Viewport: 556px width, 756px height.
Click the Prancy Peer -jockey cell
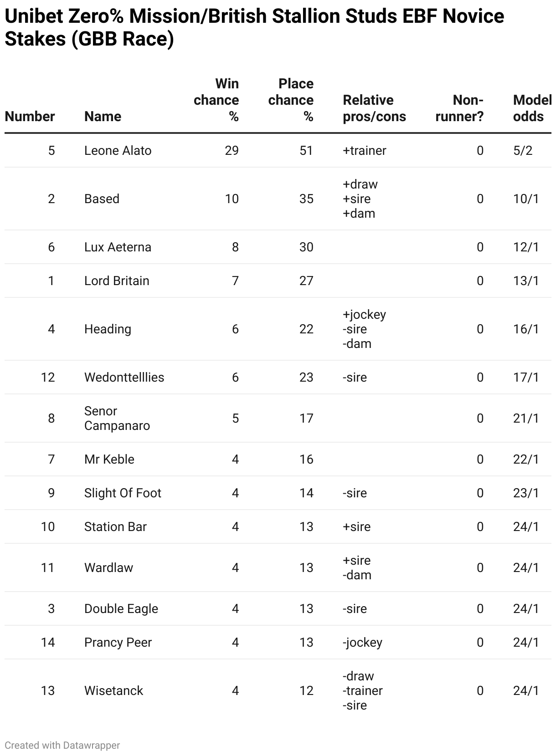[x=362, y=643]
